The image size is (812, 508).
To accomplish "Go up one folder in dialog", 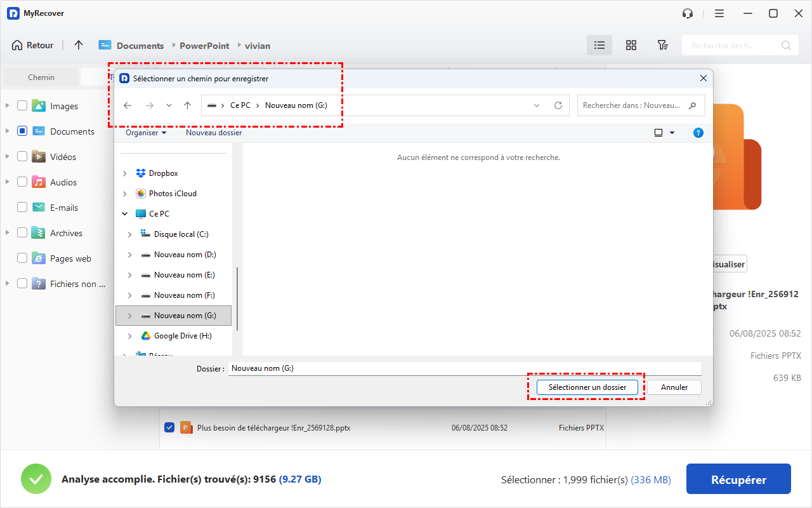I will [x=187, y=105].
